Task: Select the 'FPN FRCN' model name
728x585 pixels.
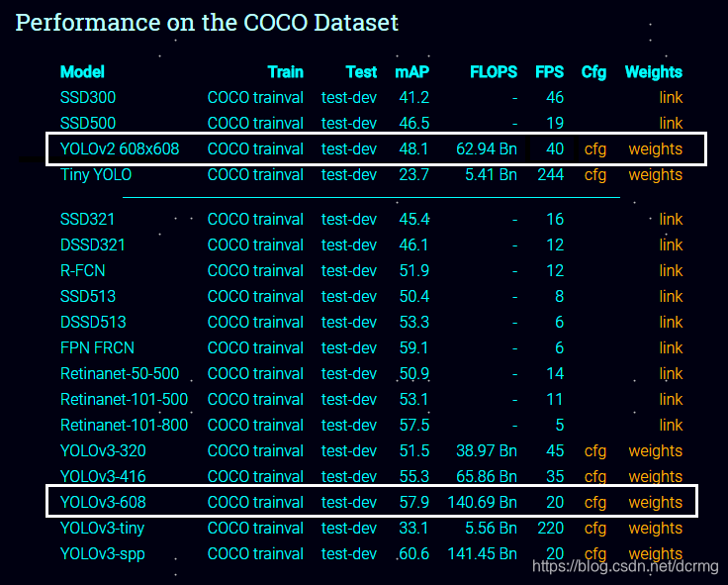Action: (97, 348)
